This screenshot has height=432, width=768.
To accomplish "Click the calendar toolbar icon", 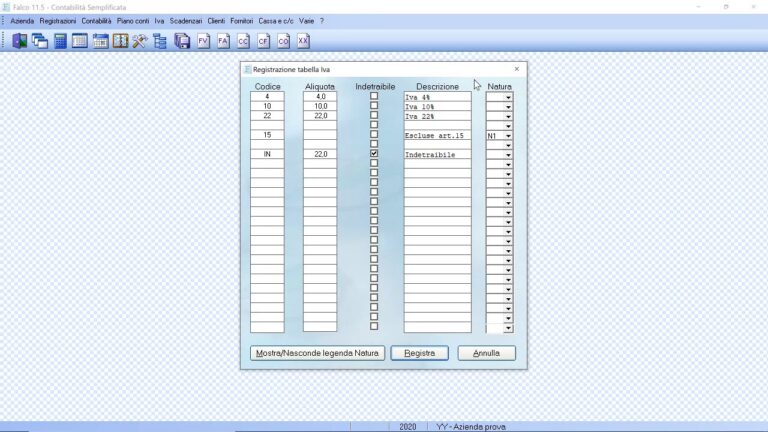I will (100, 41).
